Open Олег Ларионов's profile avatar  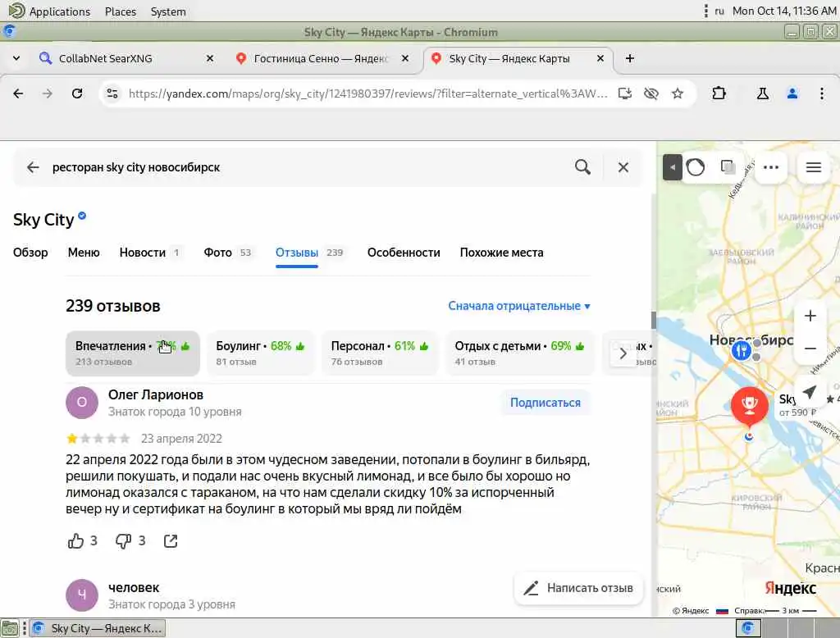tap(82, 403)
